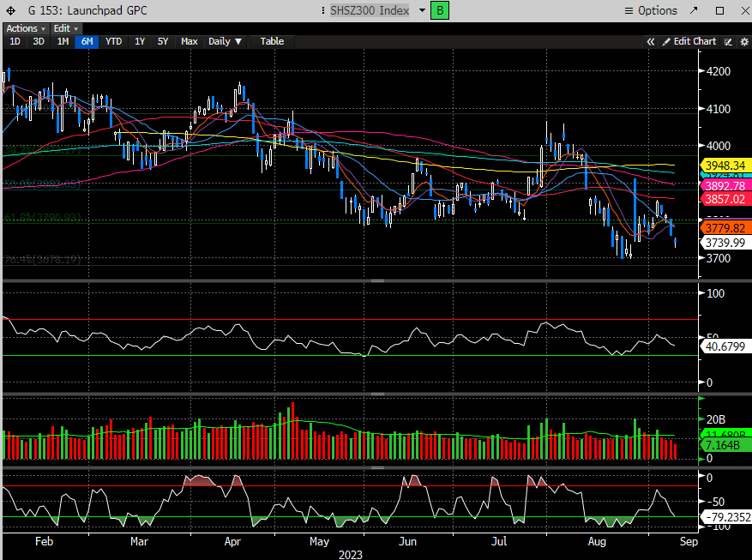752x560 pixels.
Task: Click the green B group button
Action: click(x=440, y=10)
